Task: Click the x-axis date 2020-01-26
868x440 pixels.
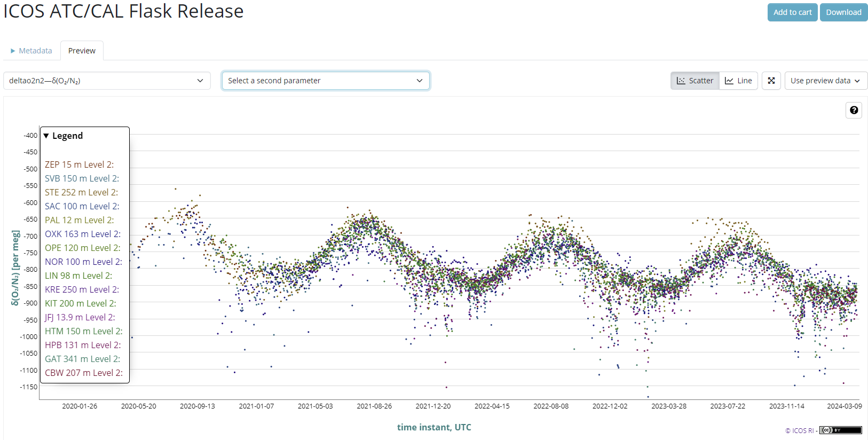Action: click(80, 406)
